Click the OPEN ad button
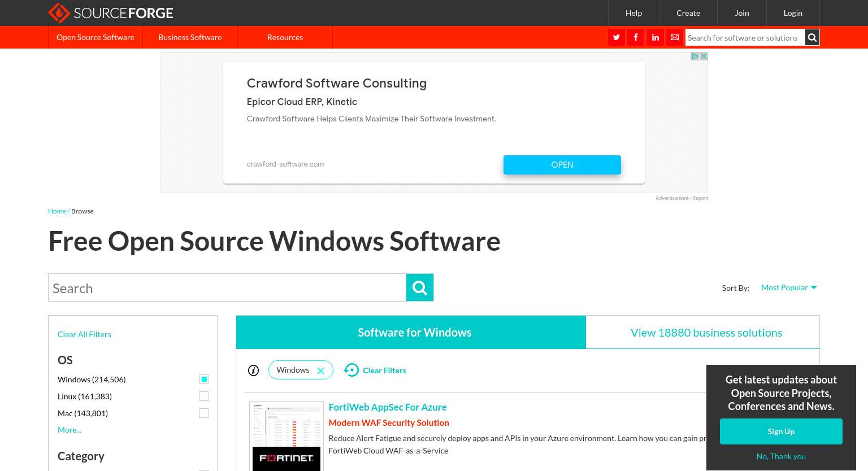The width and height of the screenshot is (868, 471). click(x=562, y=165)
